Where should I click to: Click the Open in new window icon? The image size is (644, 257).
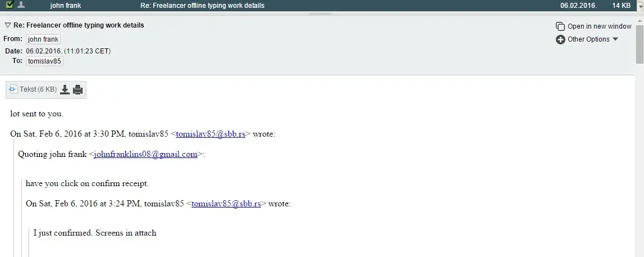[560, 26]
